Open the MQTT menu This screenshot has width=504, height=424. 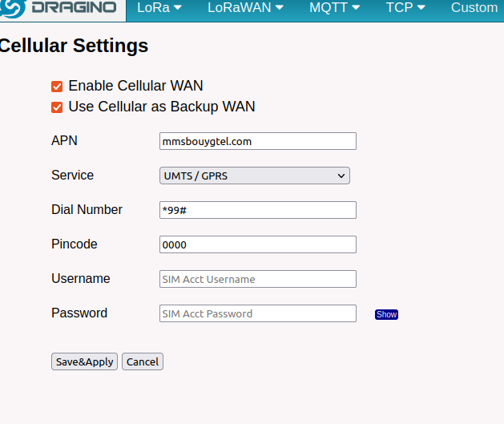334,8
